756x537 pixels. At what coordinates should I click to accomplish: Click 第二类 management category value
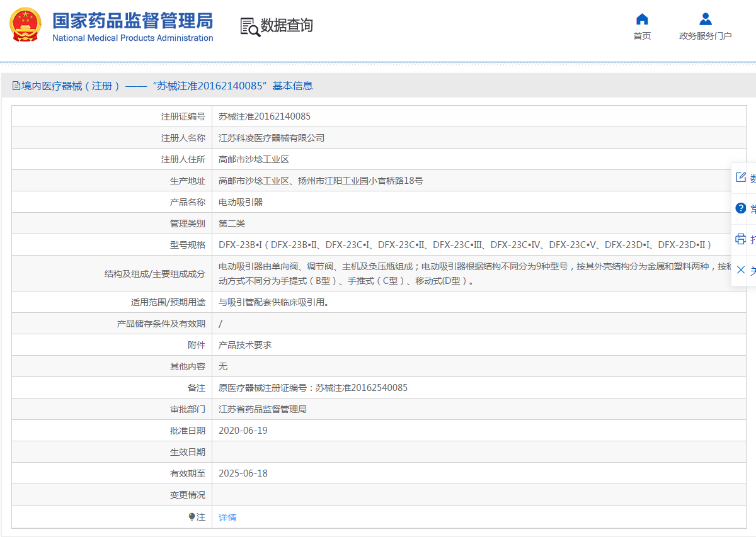(232, 223)
